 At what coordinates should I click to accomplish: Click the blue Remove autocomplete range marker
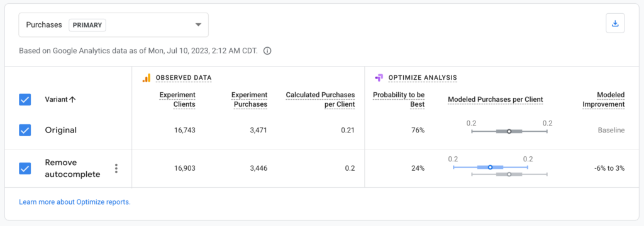click(490, 168)
